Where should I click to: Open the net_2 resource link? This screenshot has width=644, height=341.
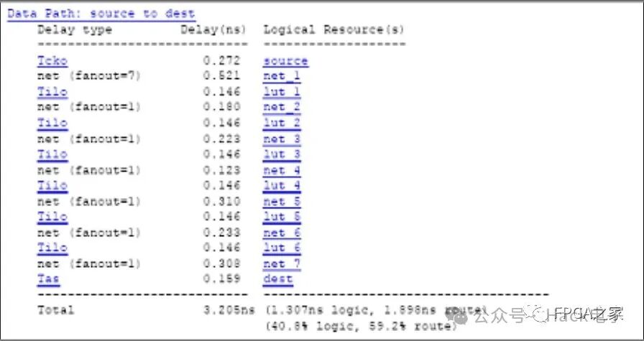(282, 107)
